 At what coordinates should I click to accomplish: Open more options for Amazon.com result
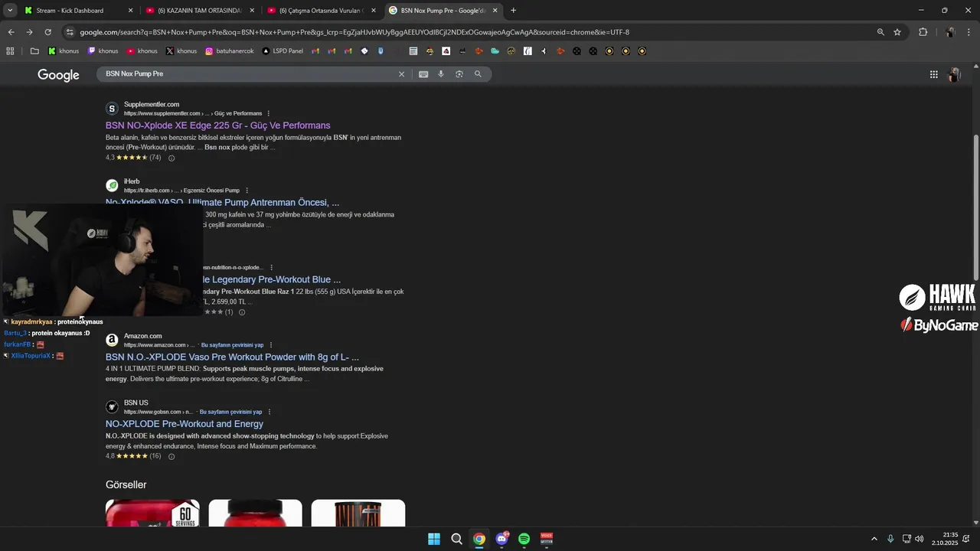[x=271, y=345]
